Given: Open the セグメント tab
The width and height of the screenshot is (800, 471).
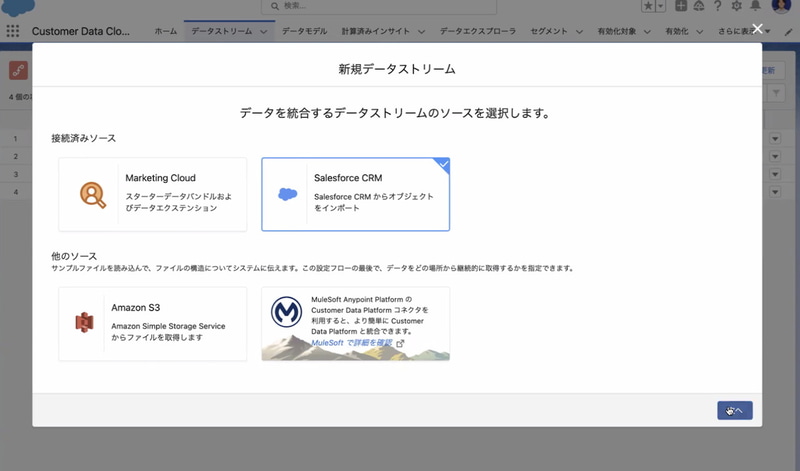Looking at the screenshot, I should point(548,31).
